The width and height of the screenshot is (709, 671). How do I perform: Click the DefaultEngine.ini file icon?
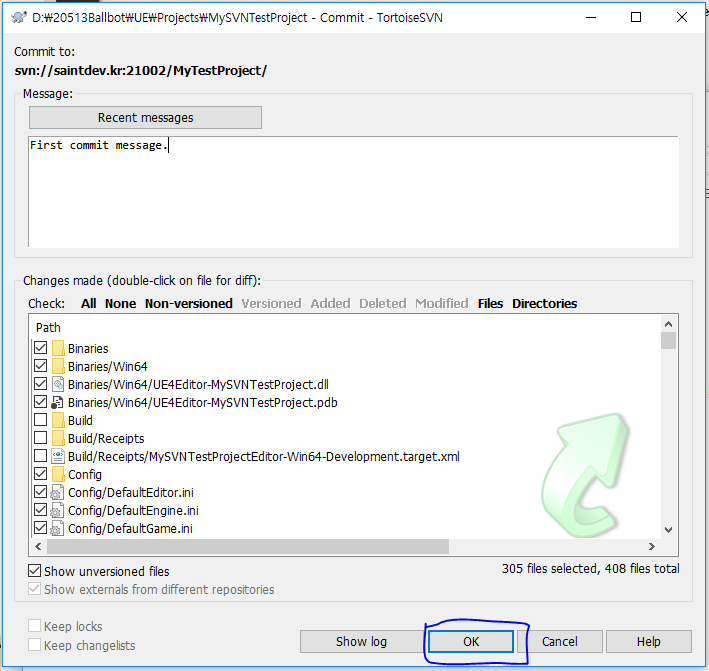click(x=57, y=510)
